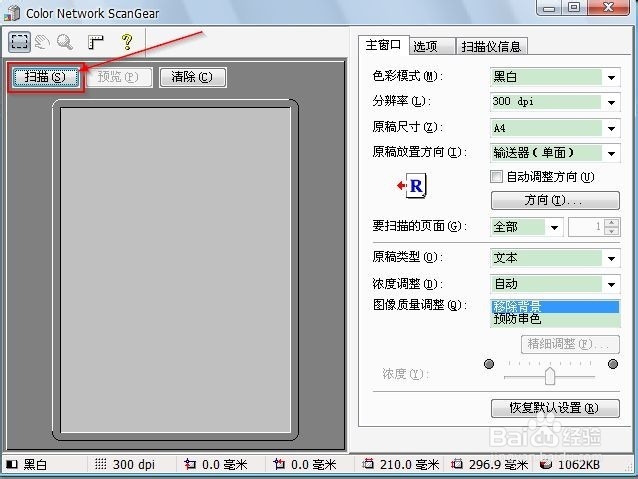Image resolution: width=638 pixels, height=479 pixels.
Task: Click the 恢复默认设置(R) button
Action: [555, 408]
